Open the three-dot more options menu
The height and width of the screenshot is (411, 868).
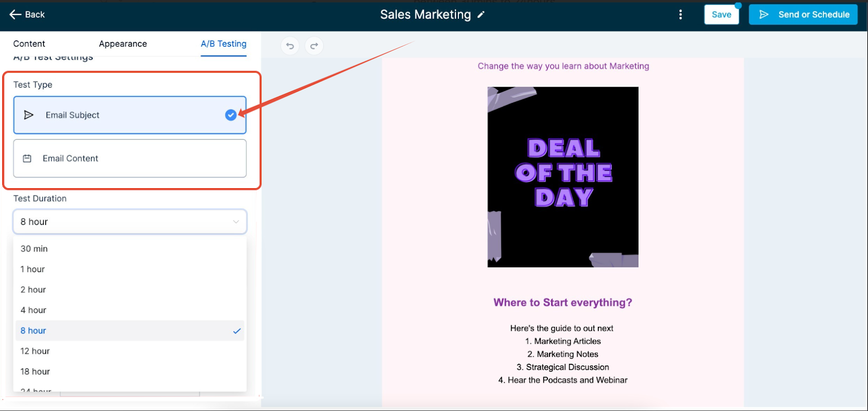click(680, 15)
